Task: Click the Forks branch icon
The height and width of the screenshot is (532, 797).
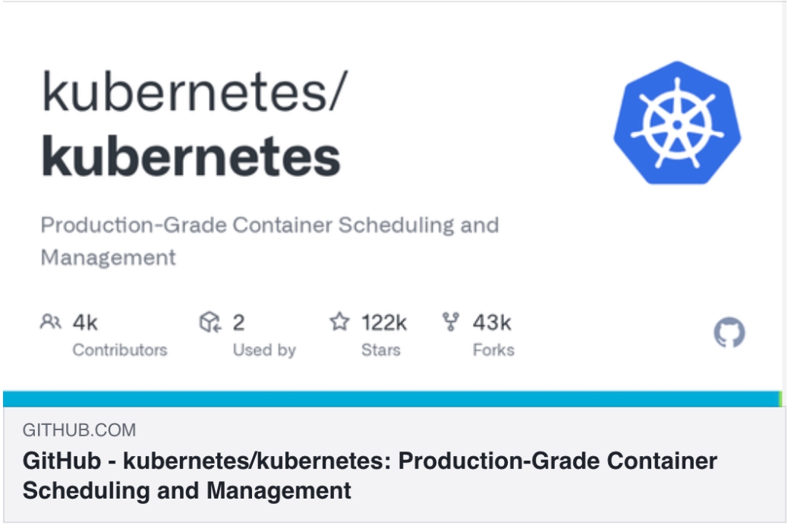Action: click(x=451, y=322)
